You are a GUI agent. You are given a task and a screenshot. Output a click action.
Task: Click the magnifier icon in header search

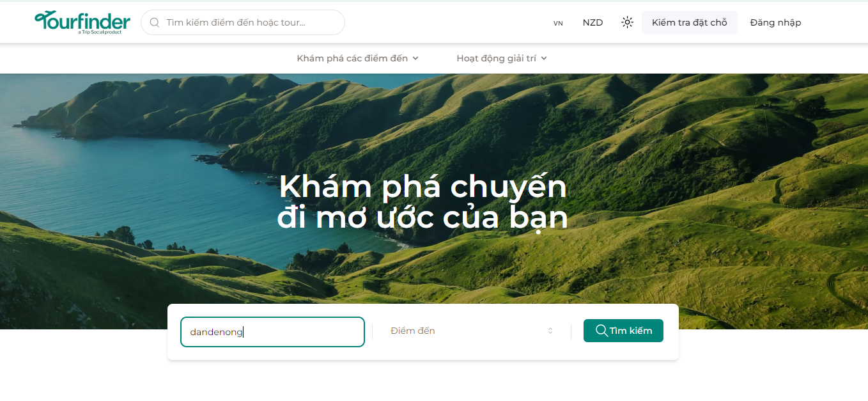154,22
